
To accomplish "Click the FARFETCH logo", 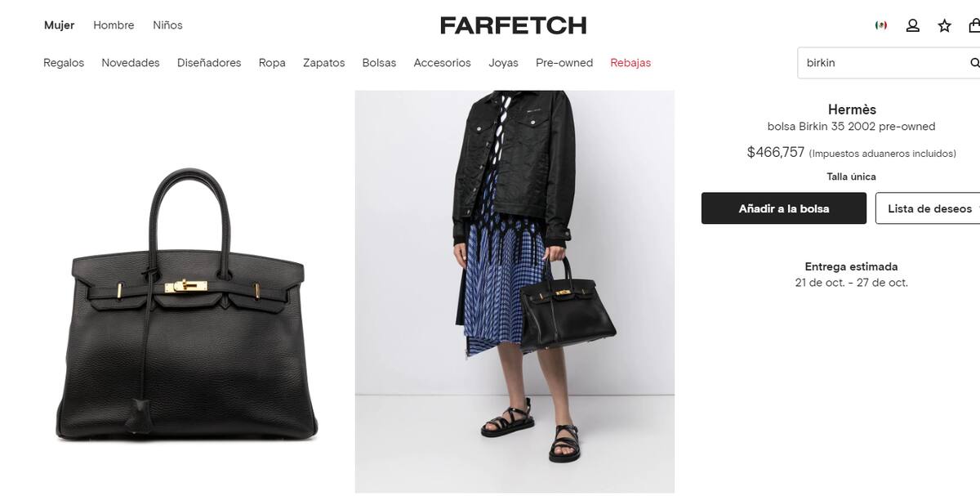I will 513,25.
